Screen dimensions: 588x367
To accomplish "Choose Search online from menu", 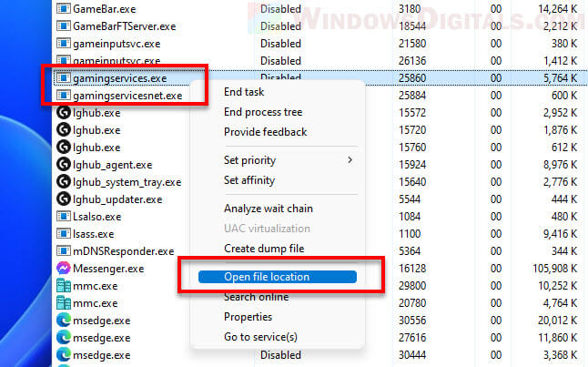I will [x=256, y=297].
